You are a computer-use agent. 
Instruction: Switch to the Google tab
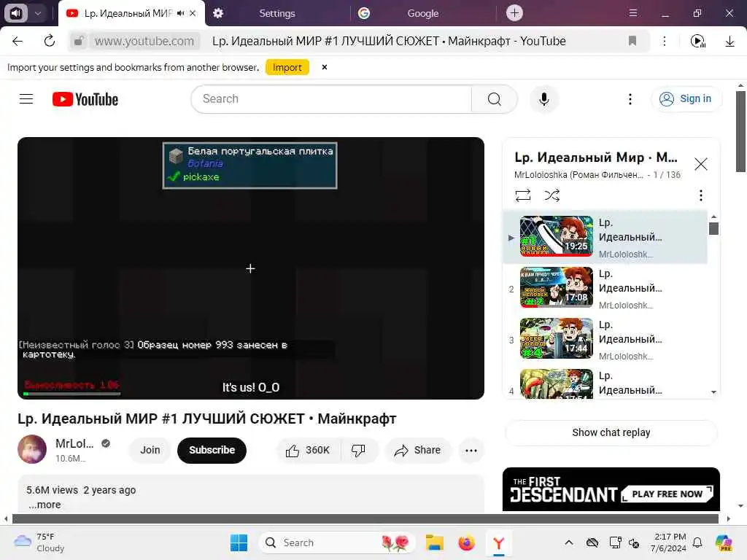pyautogui.click(x=422, y=13)
